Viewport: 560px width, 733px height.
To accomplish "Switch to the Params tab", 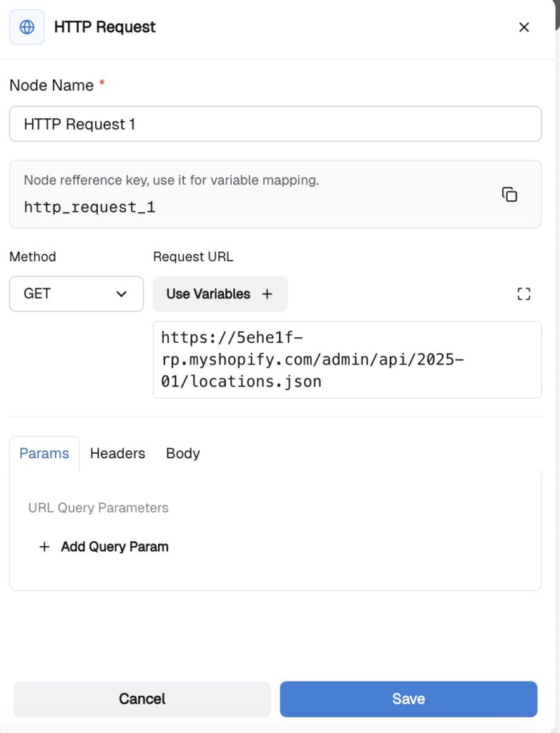I will pyautogui.click(x=44, y=453).
